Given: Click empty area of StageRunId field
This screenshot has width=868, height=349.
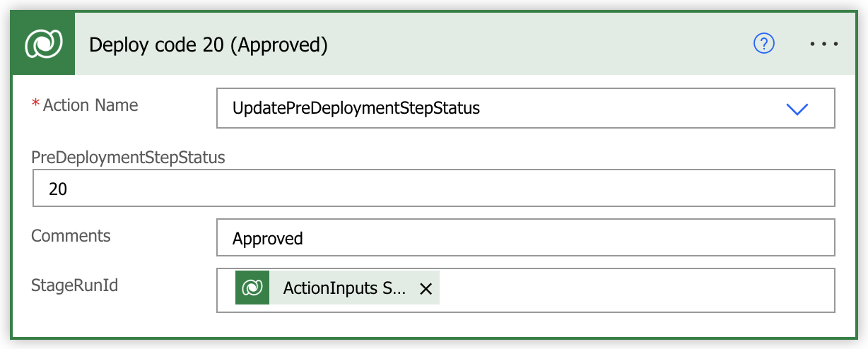Looking at the screenshot, I should [x=636, y=290].
